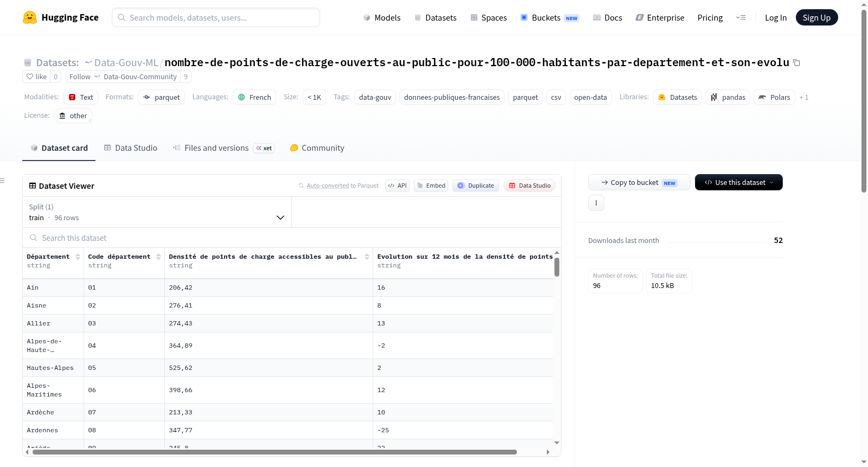Select the <1K size tag
The height and width of the screenshot is (467, 868).
(x=314, y=97)
